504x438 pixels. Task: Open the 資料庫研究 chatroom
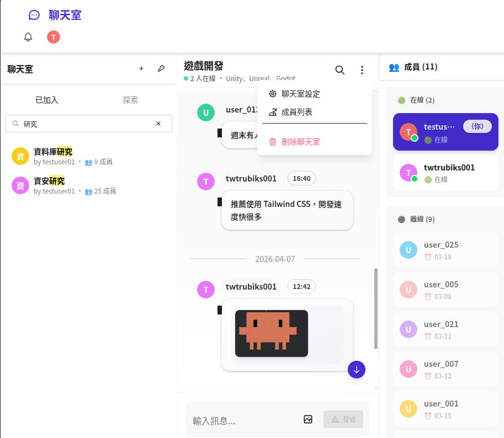(x=53, y=156)
